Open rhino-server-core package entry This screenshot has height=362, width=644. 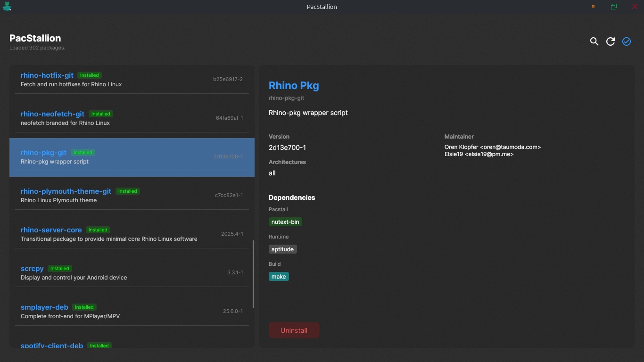132,234
